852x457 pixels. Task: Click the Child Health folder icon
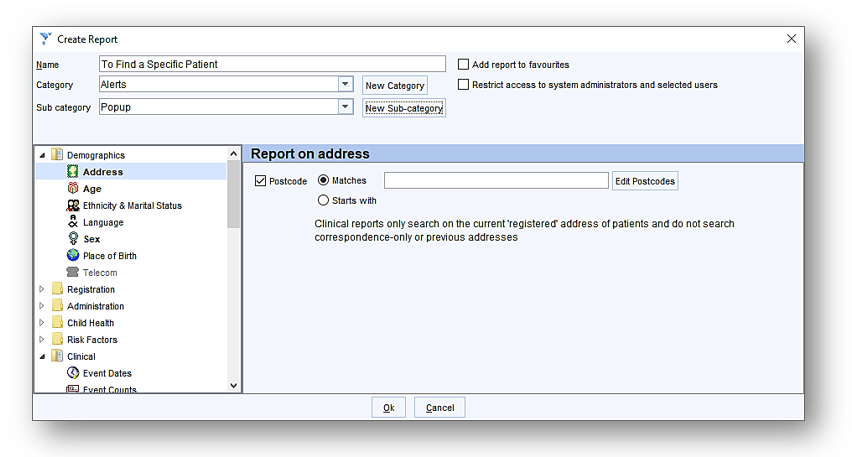57,323
